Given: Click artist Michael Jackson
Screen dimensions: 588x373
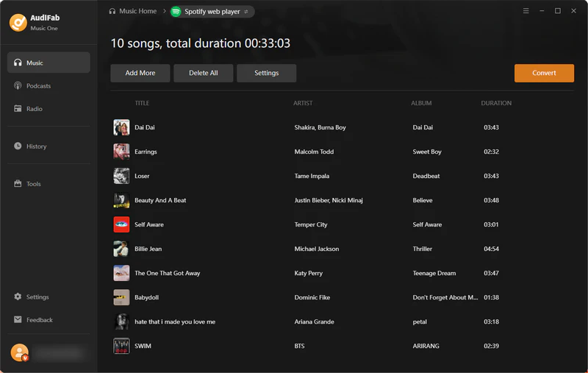Looking at the screenshot, I should (x=317, y=249).
